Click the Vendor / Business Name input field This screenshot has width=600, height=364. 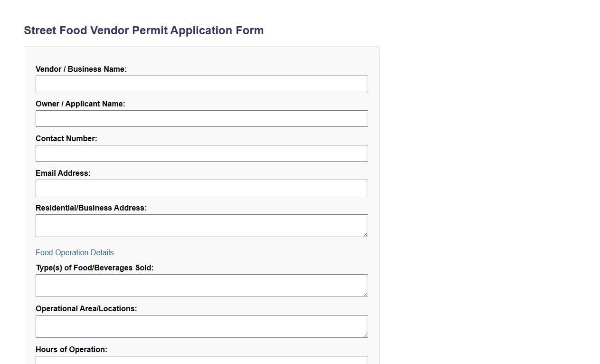[x=202, y=84]
